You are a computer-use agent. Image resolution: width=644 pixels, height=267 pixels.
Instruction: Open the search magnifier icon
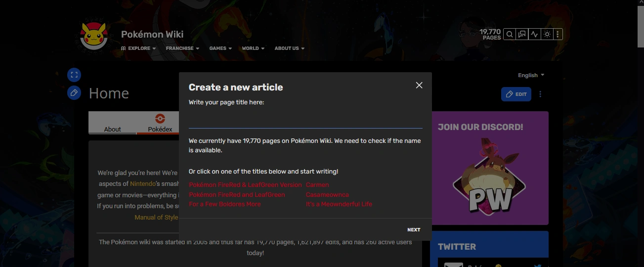(509, 34)
